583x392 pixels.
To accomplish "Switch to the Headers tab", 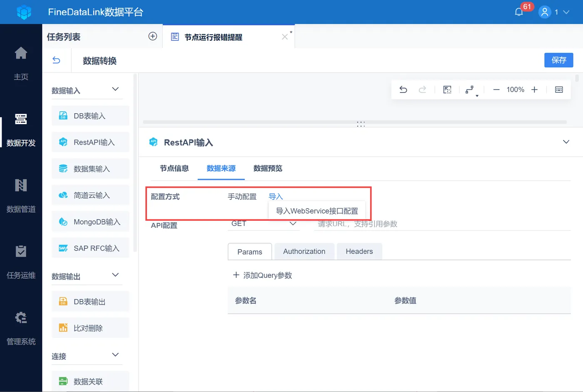I will 359,251.
